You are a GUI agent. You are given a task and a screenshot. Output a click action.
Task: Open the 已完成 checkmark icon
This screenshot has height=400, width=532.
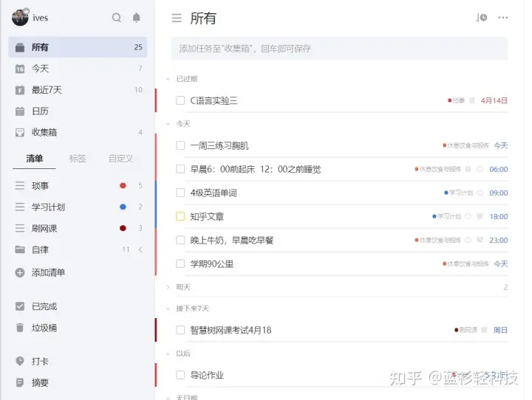pos(20,306)
